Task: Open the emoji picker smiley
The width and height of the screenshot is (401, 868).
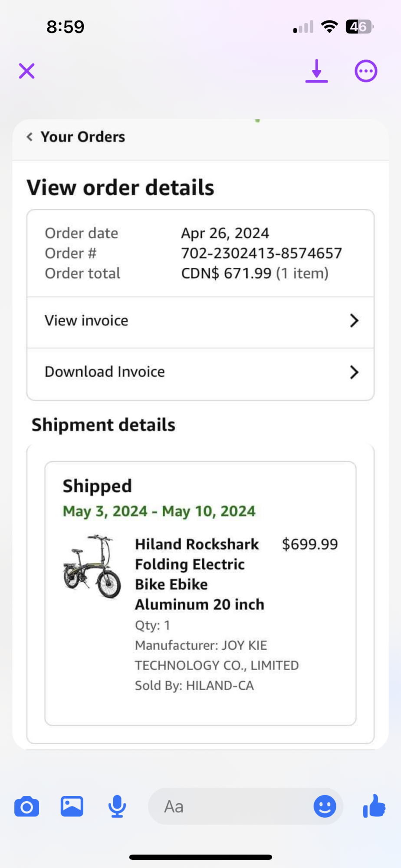Action: (x=325, y=807)
